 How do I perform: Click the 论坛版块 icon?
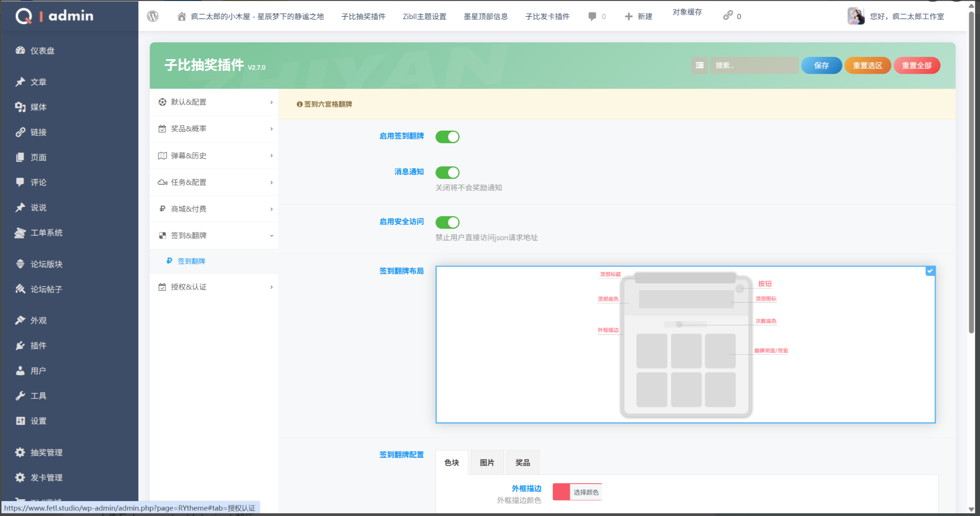click(x=20, y=264)
